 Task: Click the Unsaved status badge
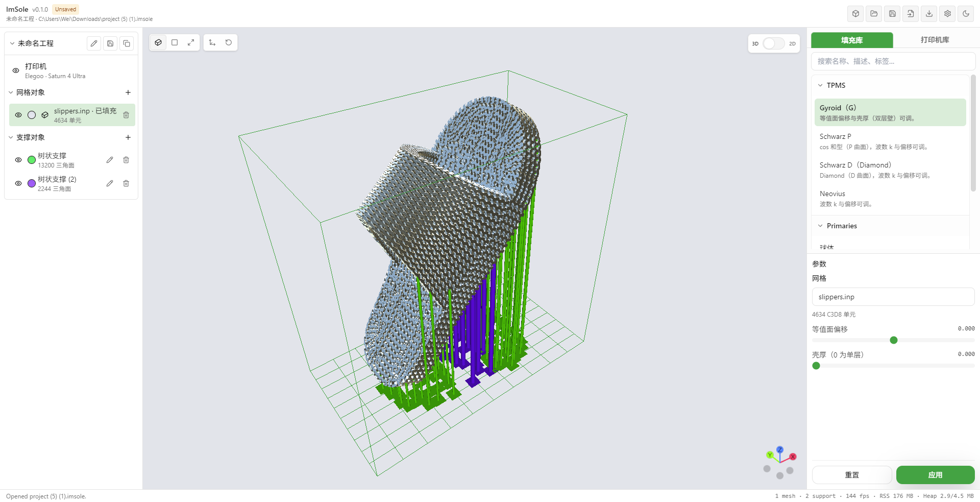click(65, 9)
